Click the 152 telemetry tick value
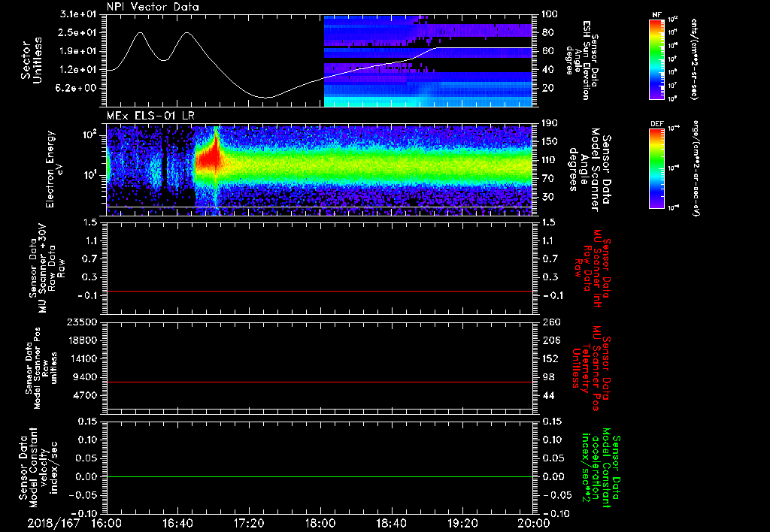The height and width of the screenshot is (532, 770). 550,358
